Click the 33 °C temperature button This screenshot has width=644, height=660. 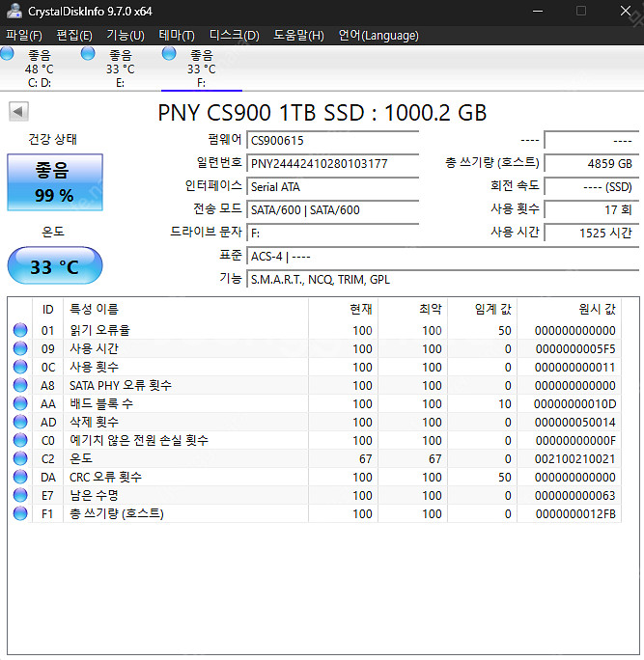click(x=55, y=266)
